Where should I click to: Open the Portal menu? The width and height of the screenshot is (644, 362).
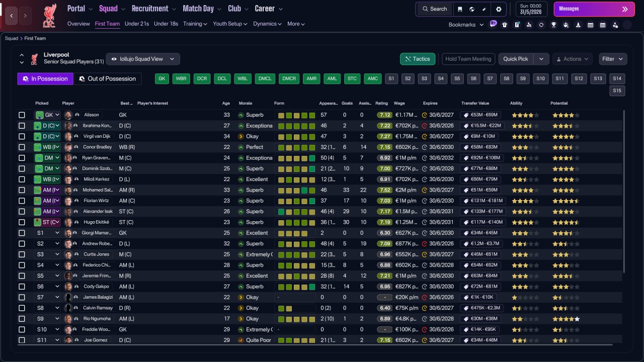80,9
